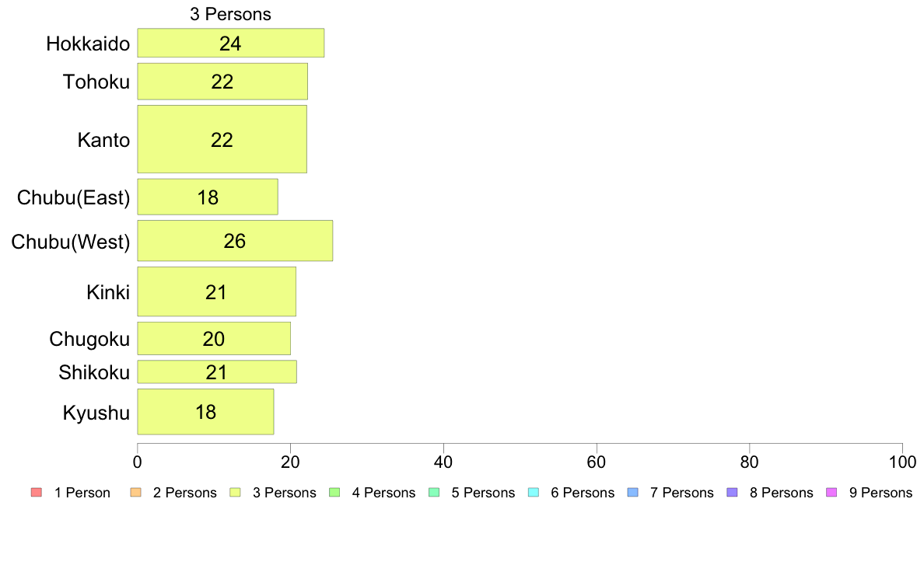Viewport: 924px width, 572px height.
Task: Click the Kinki bar
Action: pos(216,291)
